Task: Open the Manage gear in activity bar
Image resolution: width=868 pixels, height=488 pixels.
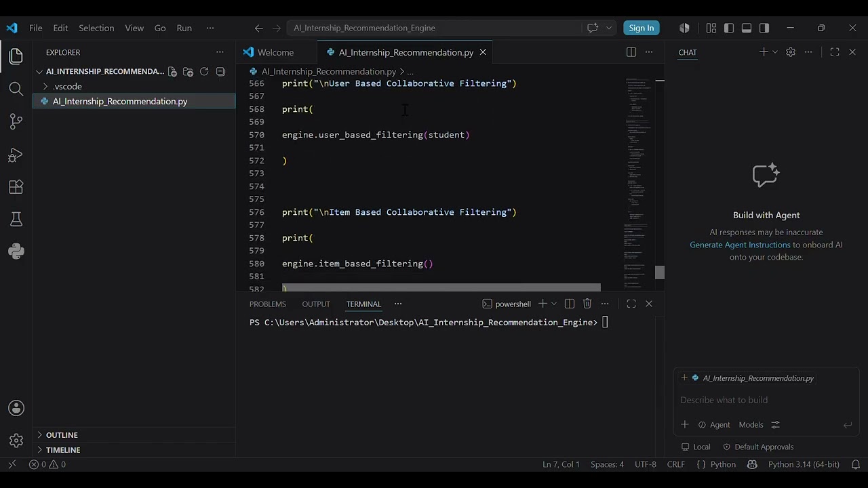Action: [16, 441]
